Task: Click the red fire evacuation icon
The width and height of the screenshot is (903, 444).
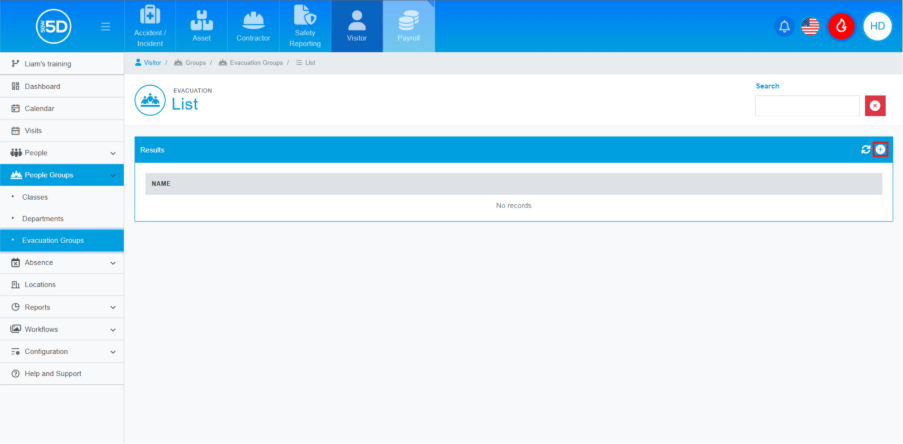Action: (x=841, y=26)
